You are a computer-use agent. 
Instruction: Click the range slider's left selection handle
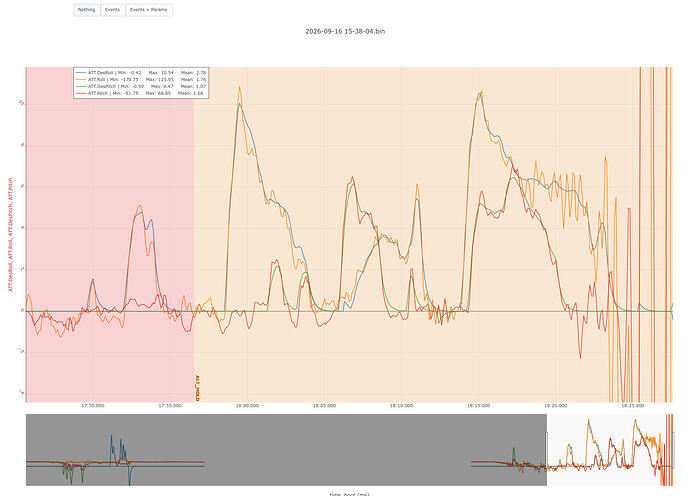547,450
